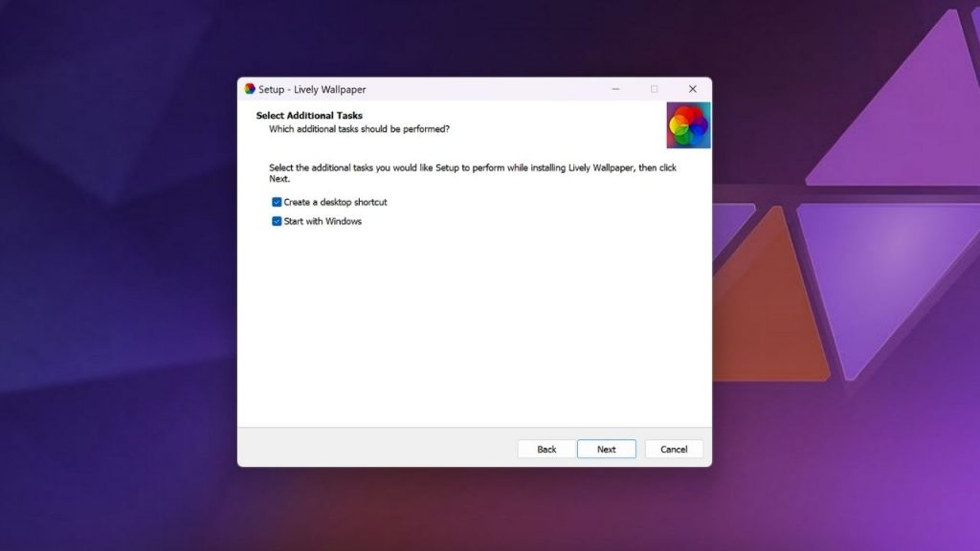Uncheck the Create a desktop shortcut checkbox
Viewport: 980px width, 551px height.
(277, 202)
